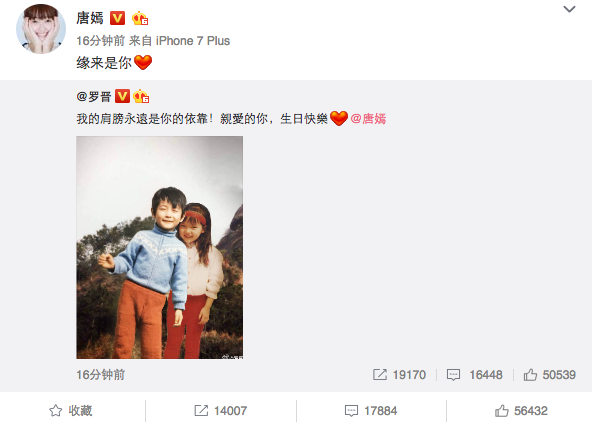
Task: Open the 唐嫣 username link
Action: [x=90, y=18]
